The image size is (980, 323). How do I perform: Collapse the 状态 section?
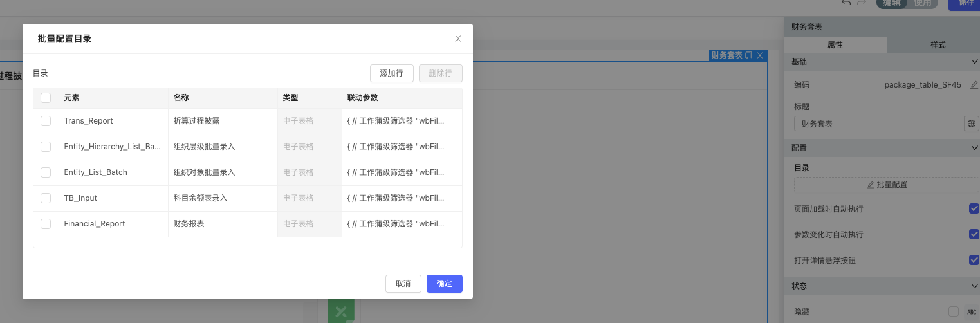coord(974,286)
